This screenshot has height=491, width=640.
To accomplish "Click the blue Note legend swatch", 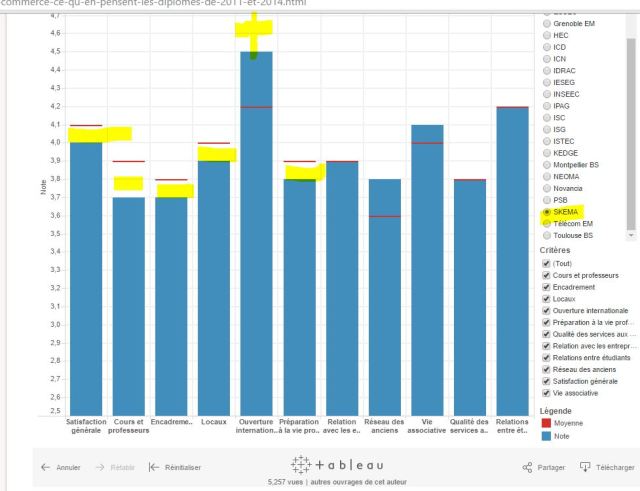I will [546, 436].
